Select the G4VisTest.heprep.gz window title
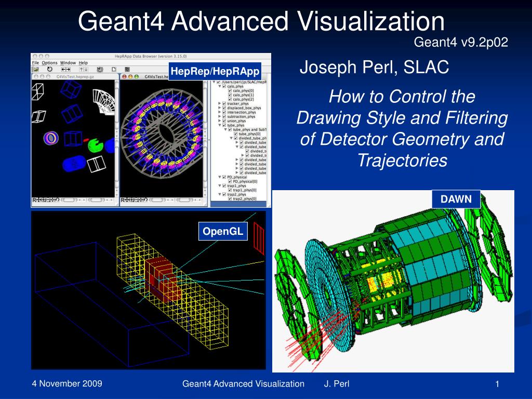The width and height of the screenshot is (532, 399). click(75, 77)
